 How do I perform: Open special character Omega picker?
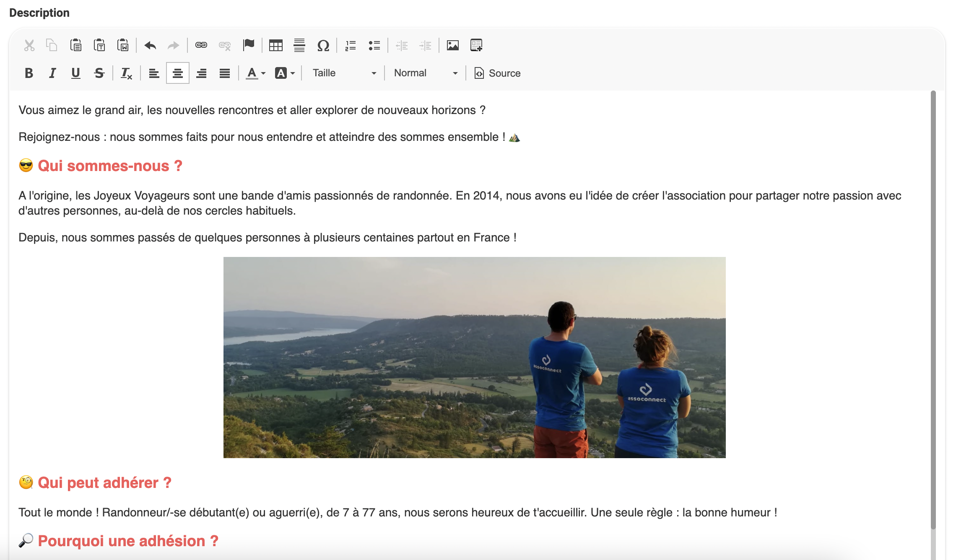point(323,45)
